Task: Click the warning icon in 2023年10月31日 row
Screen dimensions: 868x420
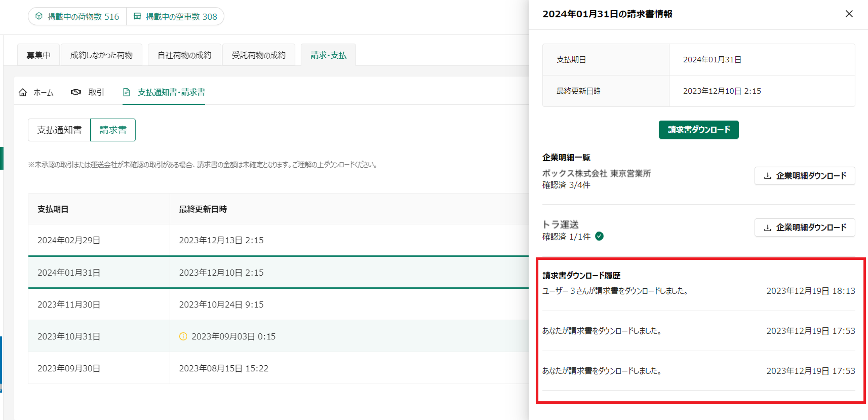Action: point(183,336)
